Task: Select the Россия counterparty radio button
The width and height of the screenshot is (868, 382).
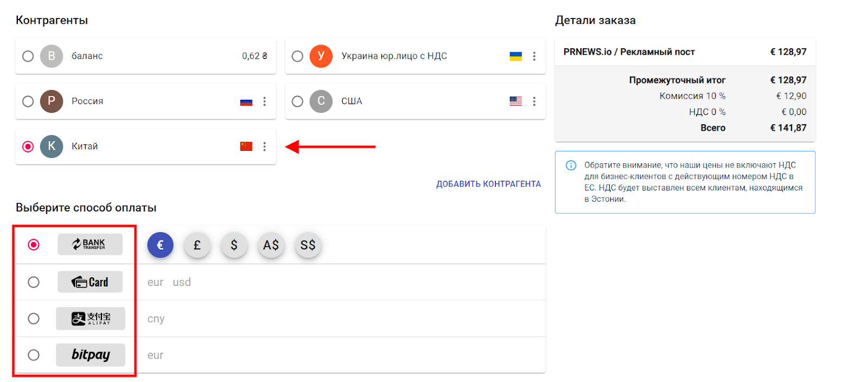Action: click(x=28, y=101)
